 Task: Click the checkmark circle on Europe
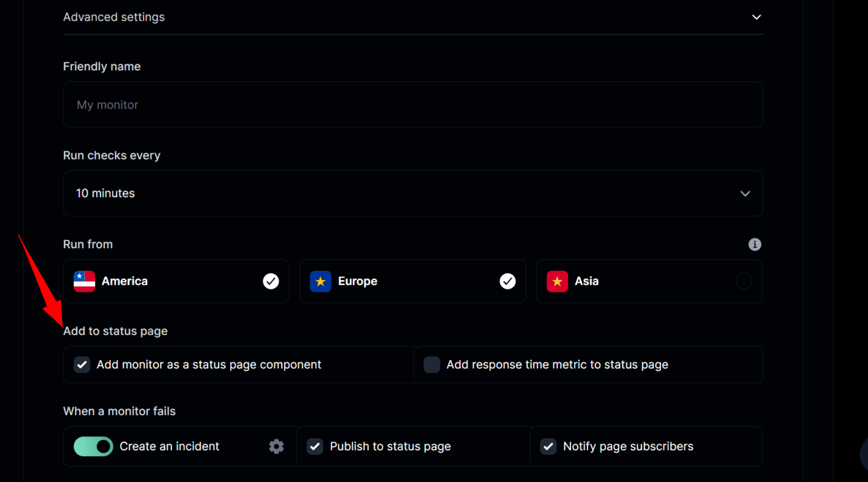coord(508,281)
